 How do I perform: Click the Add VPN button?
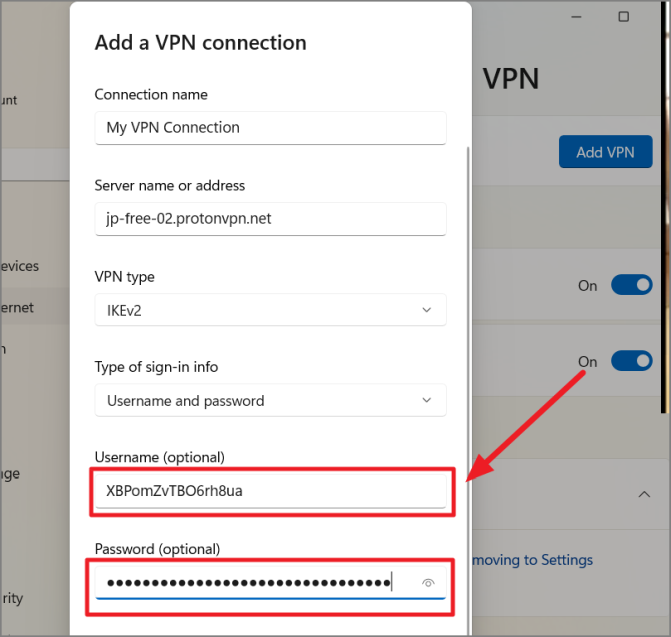(x=606, y=152)
